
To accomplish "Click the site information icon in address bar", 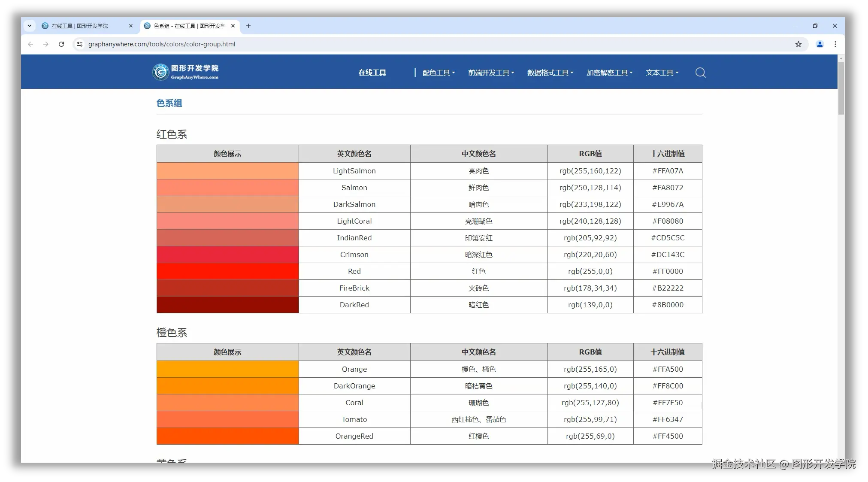I will point(79,44).
